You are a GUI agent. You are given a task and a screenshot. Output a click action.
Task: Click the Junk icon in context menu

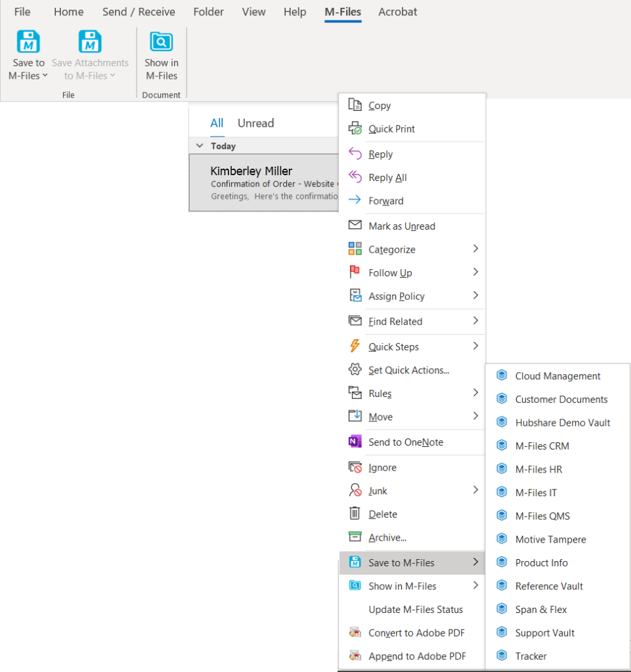click(353, 490)
